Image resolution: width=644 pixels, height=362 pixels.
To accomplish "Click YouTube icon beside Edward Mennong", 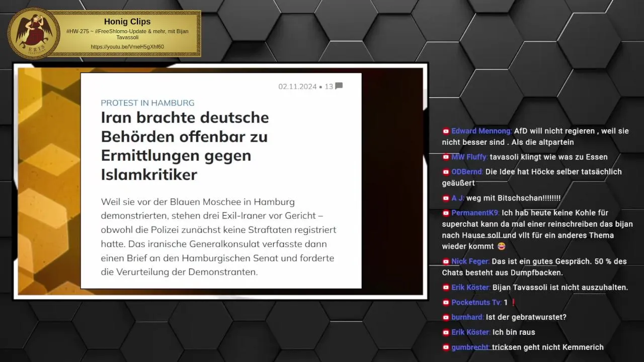I will click(x=446, y=131).
